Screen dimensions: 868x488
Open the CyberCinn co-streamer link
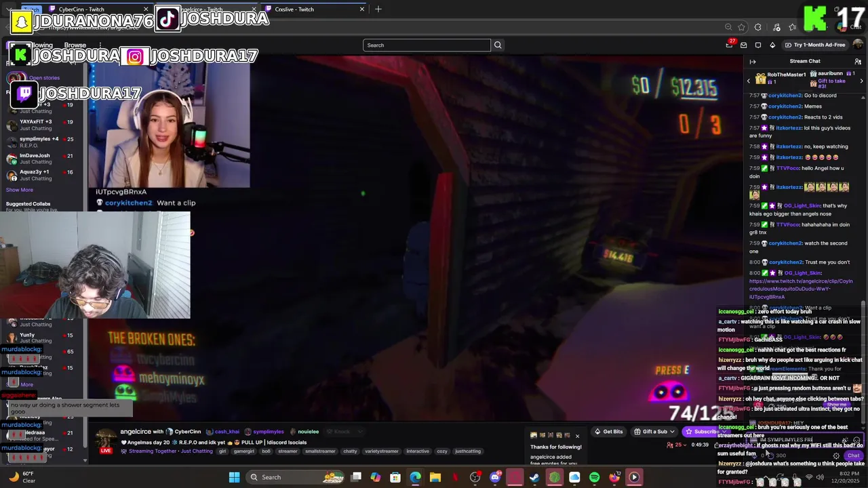pyautogui.click(x=187, y=432)
